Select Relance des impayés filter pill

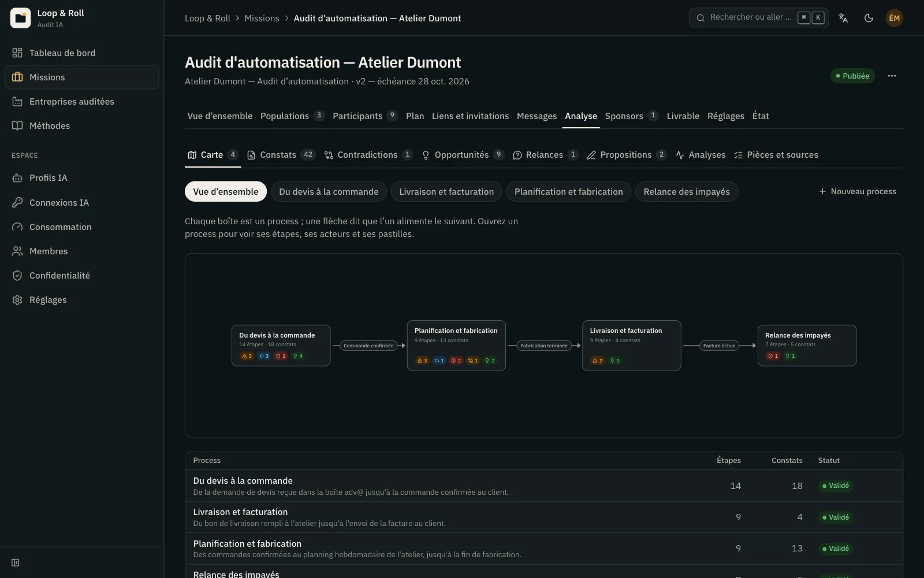(x=687, y=191)
